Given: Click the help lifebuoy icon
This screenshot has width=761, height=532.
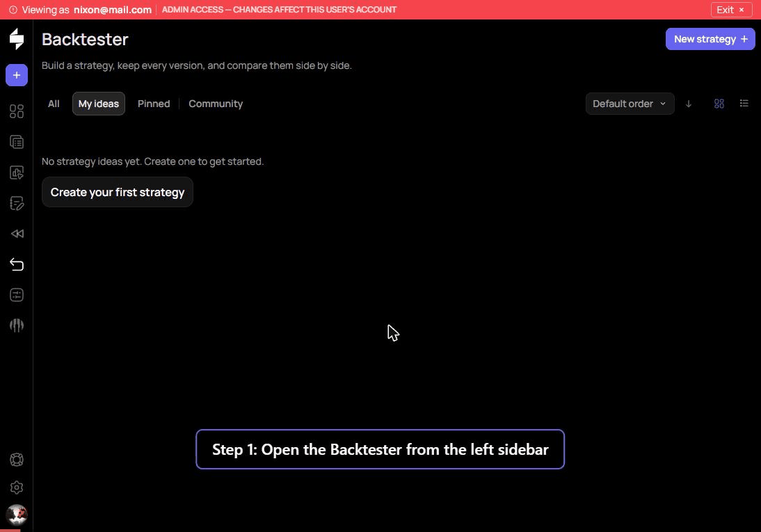Looking at the screenshot, I should tap(17, 459).
